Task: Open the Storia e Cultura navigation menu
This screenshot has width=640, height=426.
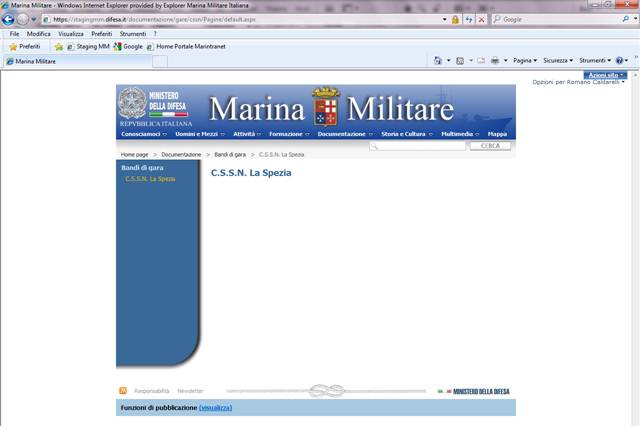Action: click(x=407, y=134)
